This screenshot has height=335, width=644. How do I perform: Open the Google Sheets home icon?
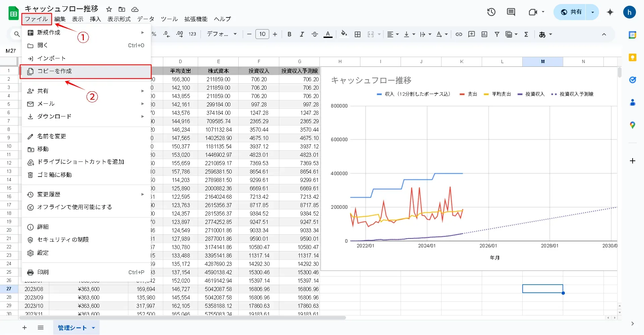(x=13, y=13)
